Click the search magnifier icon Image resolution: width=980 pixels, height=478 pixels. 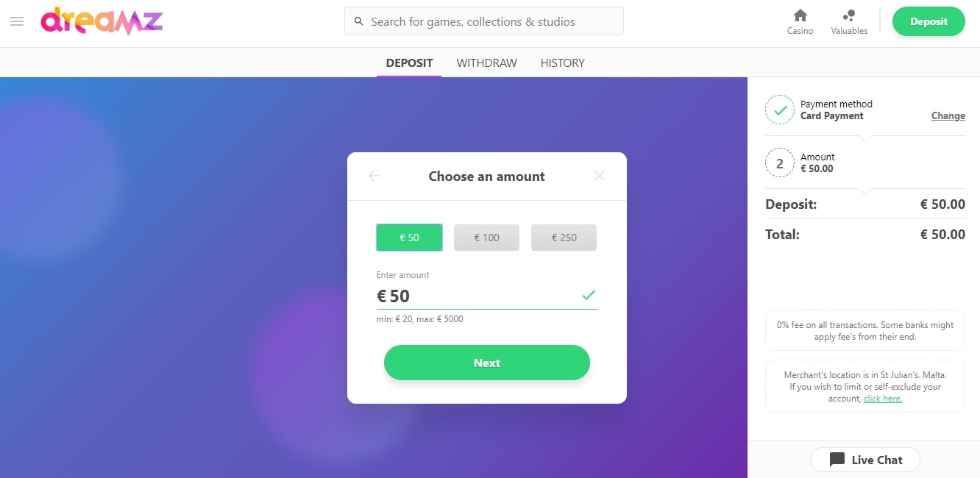(x=359, y=21)
